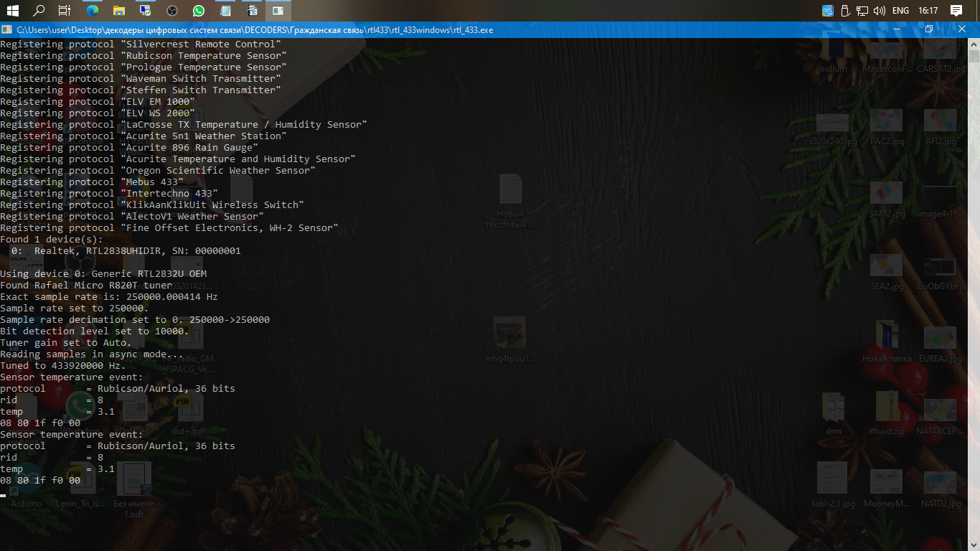Open Safely Remove Hardware USB tray icon
Image resolution: width=980 pixels, height=551 pixels.
click(x=844, y=11)
